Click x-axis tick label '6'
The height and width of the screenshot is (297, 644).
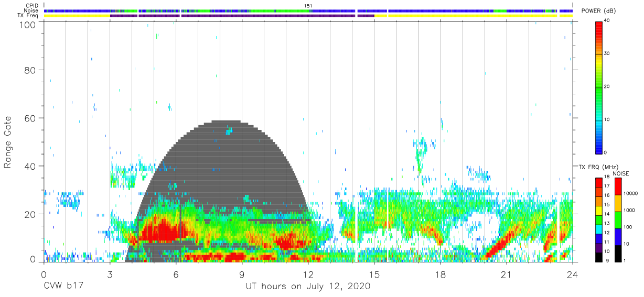click(x=176, y=274)
